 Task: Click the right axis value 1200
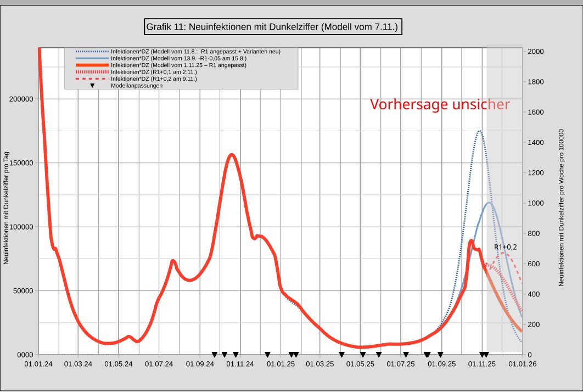click(536, 172)
